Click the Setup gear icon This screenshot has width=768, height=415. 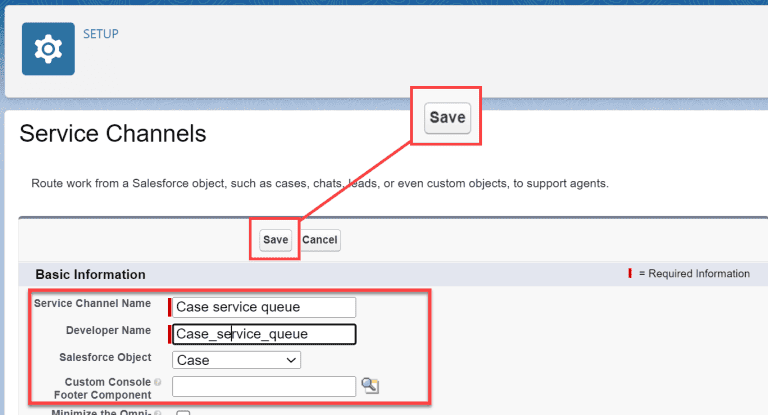coord(48,49)
